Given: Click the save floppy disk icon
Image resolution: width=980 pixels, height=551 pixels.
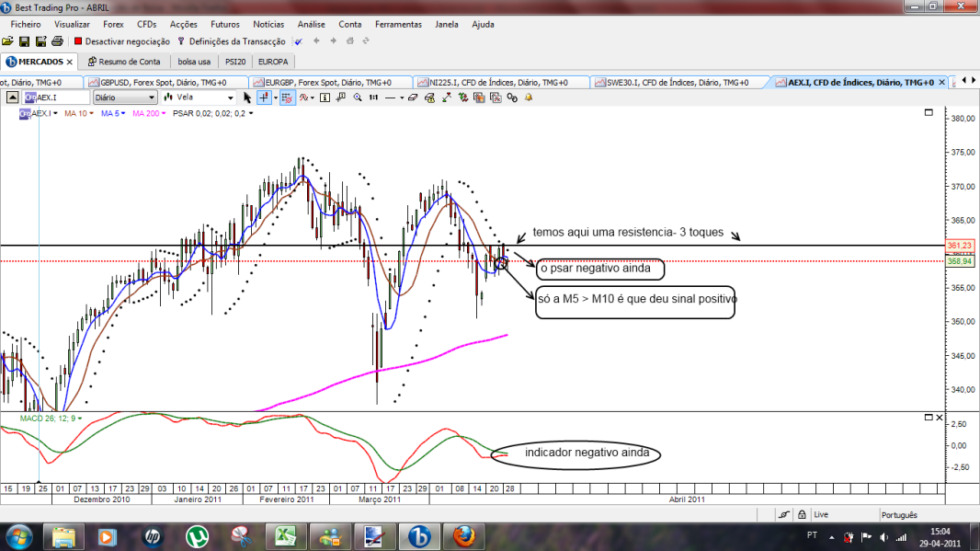Looking at the screenshot, I should [25, 41].
